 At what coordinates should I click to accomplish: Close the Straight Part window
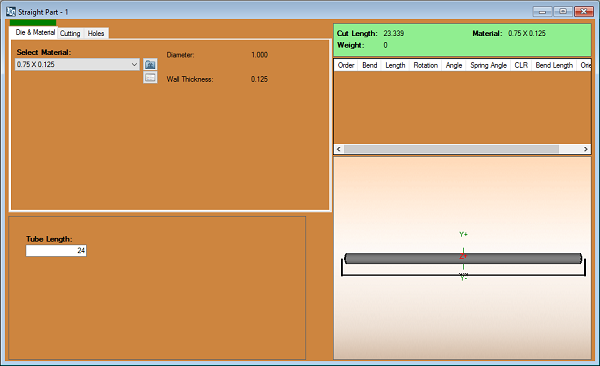point(584,11)
